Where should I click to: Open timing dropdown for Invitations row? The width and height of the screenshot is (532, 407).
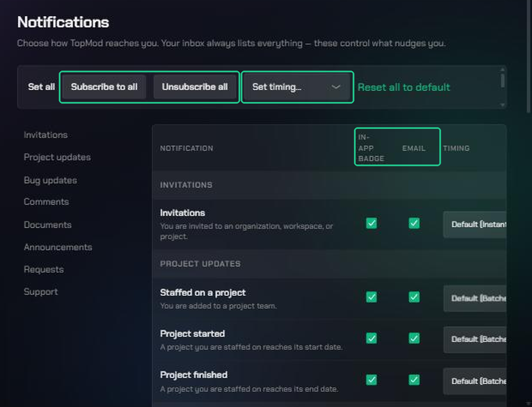coord(475,225)
